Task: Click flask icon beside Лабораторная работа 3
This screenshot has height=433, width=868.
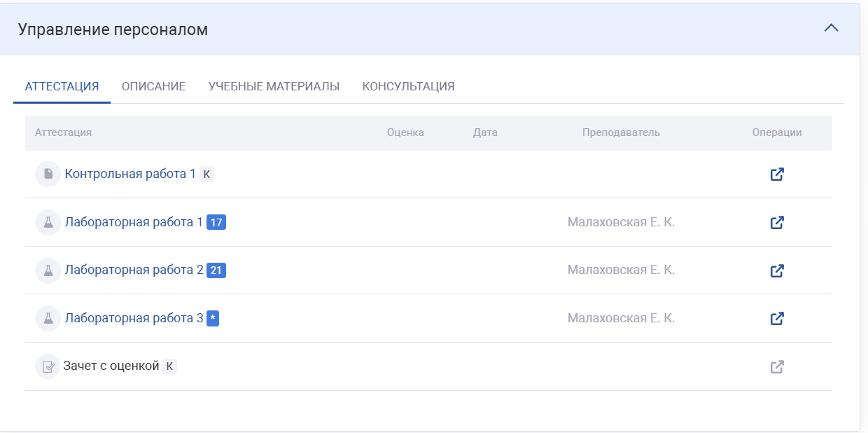Action: click(48, 319)
